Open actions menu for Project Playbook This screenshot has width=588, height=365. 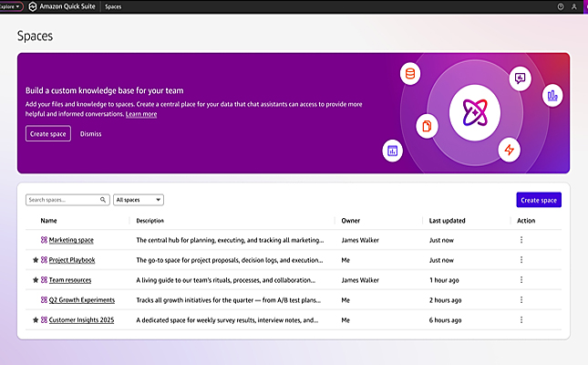[x=521, y=260]
